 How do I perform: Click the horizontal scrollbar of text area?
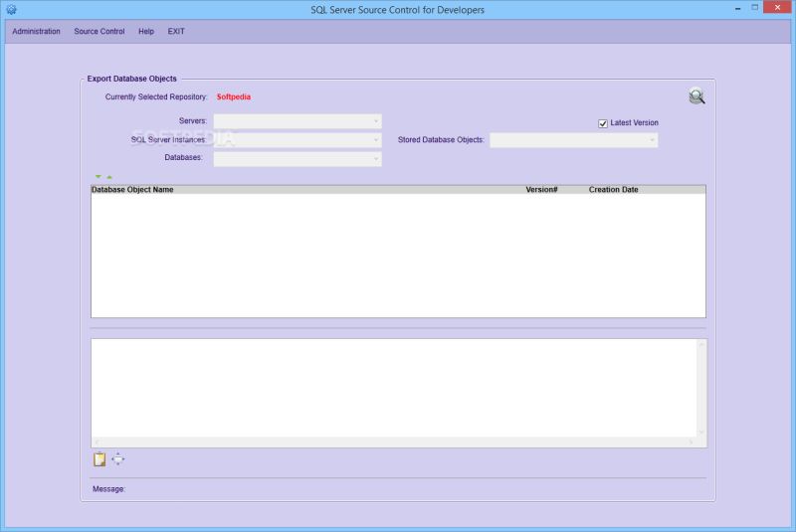pos(394,443)
